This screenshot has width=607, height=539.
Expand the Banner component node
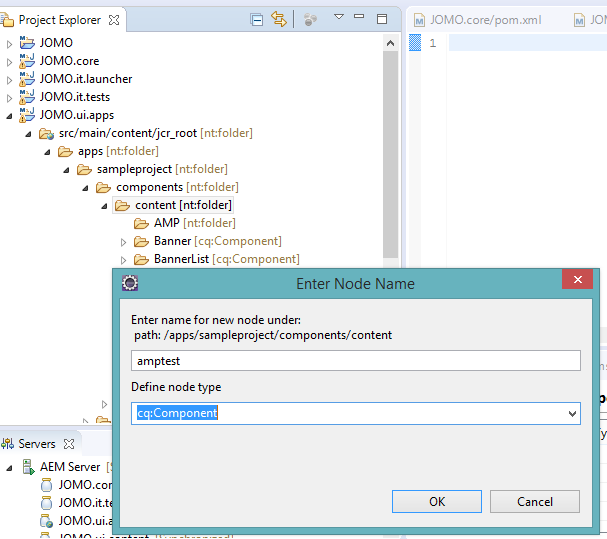coord(123,242)
